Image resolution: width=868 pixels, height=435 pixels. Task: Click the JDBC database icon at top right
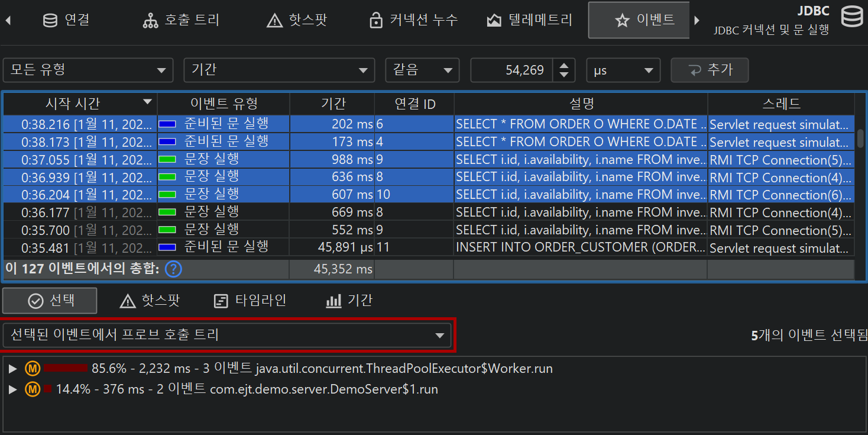tap(851, 19)
